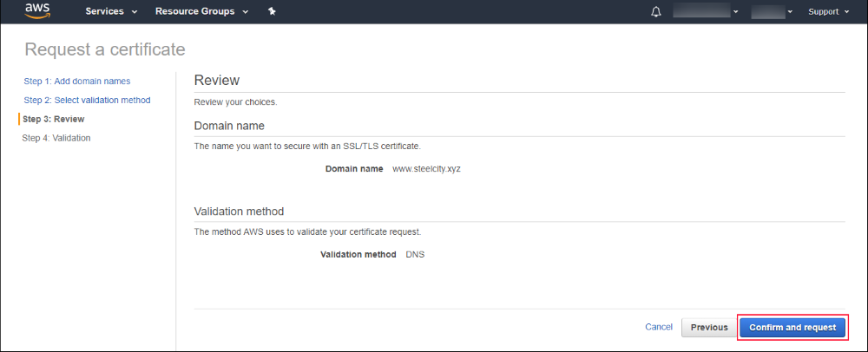The image size is (868, 352).
Task: Click the pin shortcut icon
Action: (271, 12)
